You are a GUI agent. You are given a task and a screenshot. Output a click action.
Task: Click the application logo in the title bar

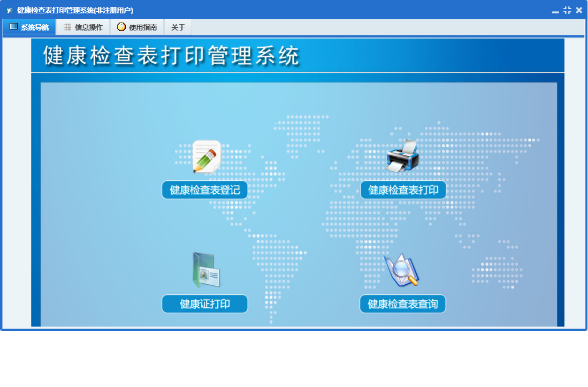pos(9,10)
